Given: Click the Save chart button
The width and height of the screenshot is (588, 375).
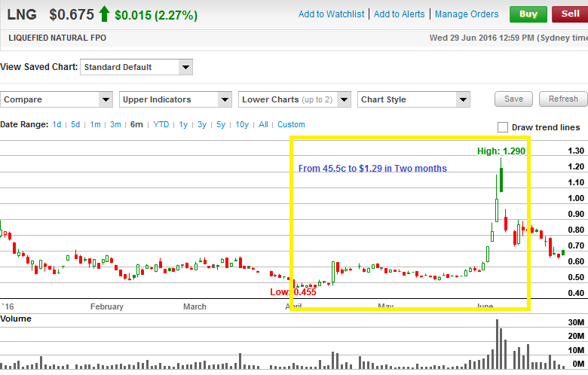Looking at the screenshot, I should coord(513,99).
